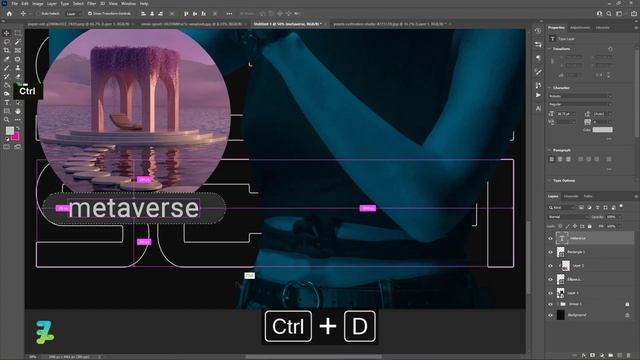Switch to the Channels tab
The height and width of the screenshot is (360, 640).
[x=571, y=196]
